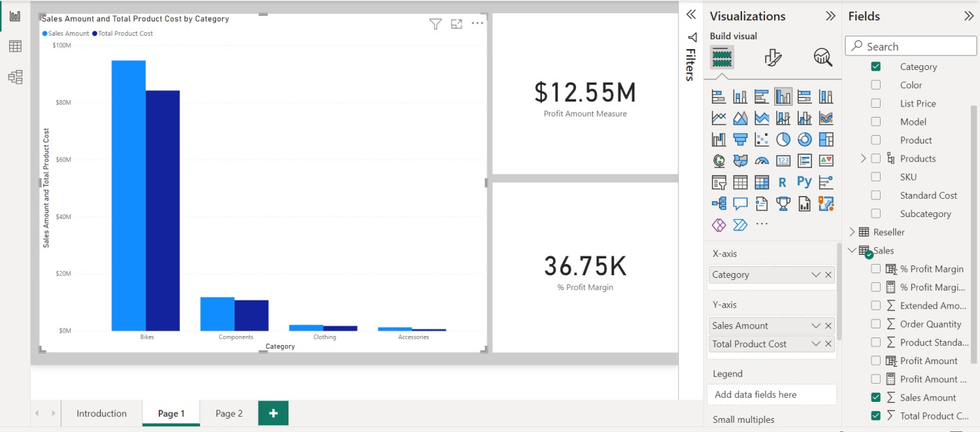Check the Color field checkbox
Viewport: 980px width, 432px height.
[x=876, y=85]
